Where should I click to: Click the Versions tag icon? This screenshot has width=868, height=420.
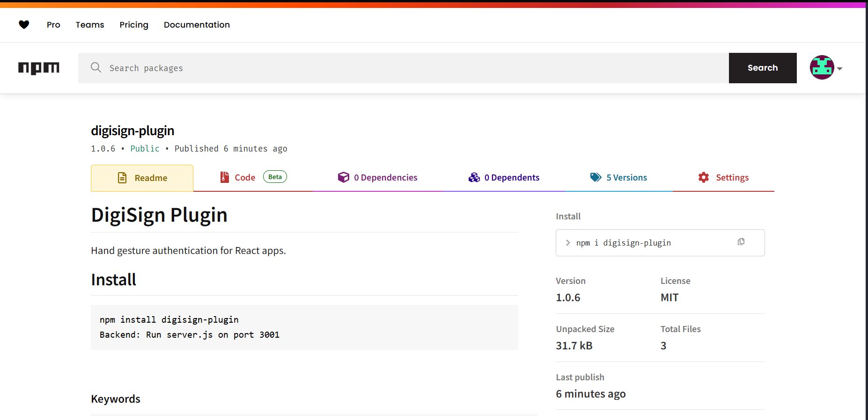tap(596, 177)
